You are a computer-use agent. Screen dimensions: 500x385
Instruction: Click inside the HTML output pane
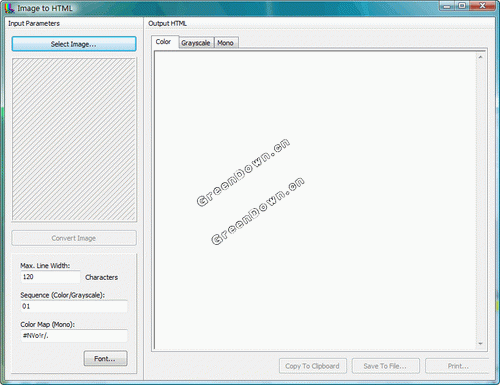point(315,200)
